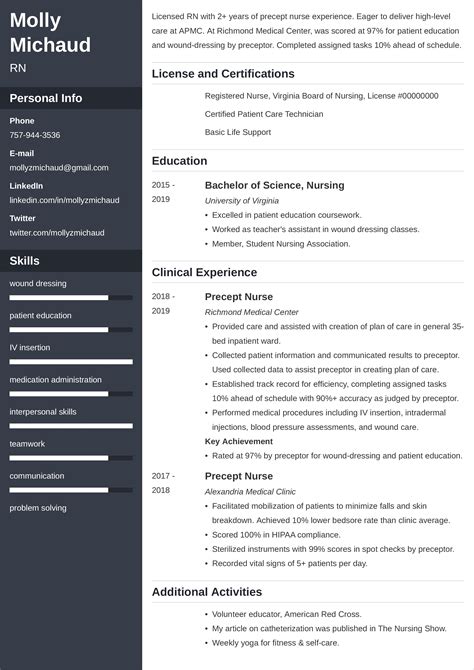Click the Key Achievement subheading
The width and height of the screenshot is (474, 670).
click(238, 441)
